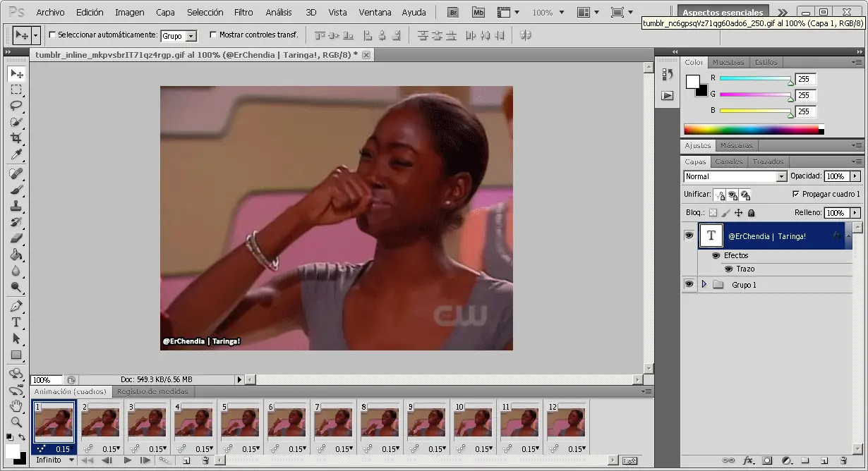Select the Rectangular Marquee tool
868x471 pixels.
pos(16,90)
